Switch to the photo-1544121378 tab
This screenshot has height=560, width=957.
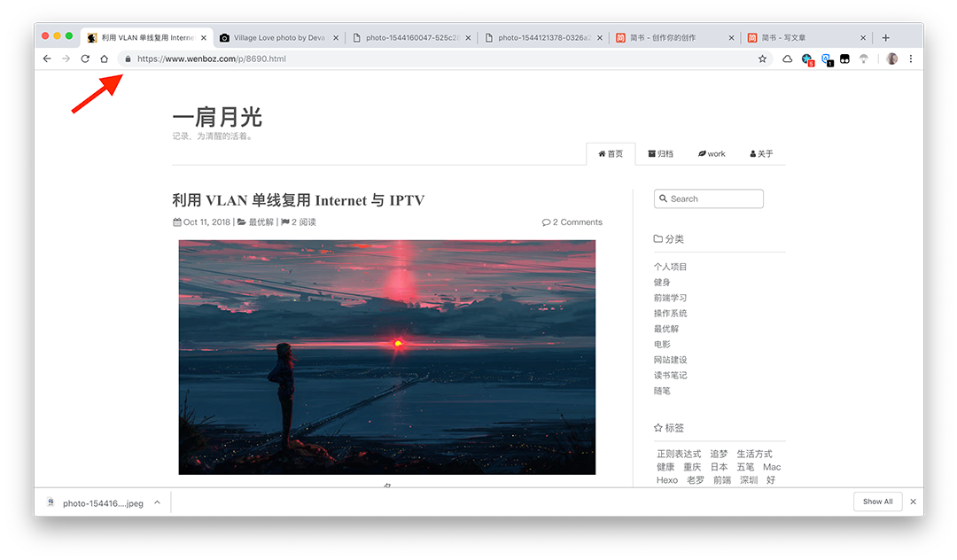pyautogui.click(x=543, y=38)
